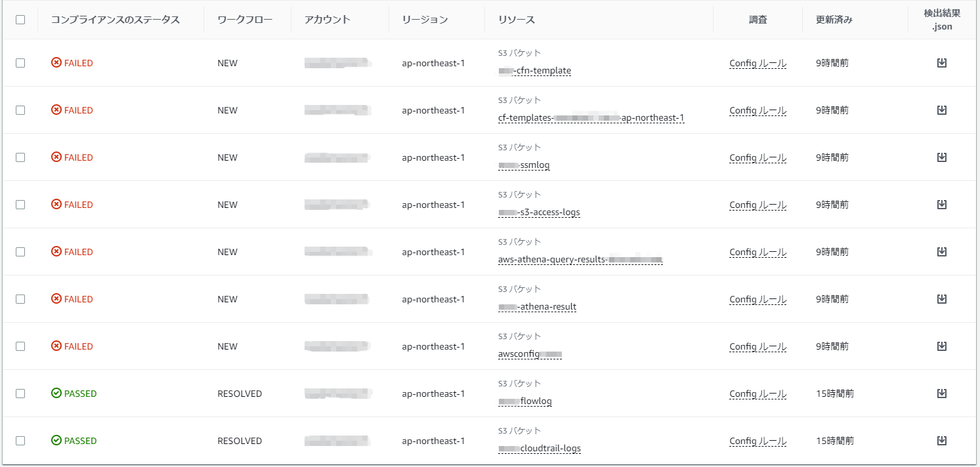The width and height of the screenshot is (980, 467).
Task: Select checkbox for flowlog bucket row
Action: tap(20, 394)
